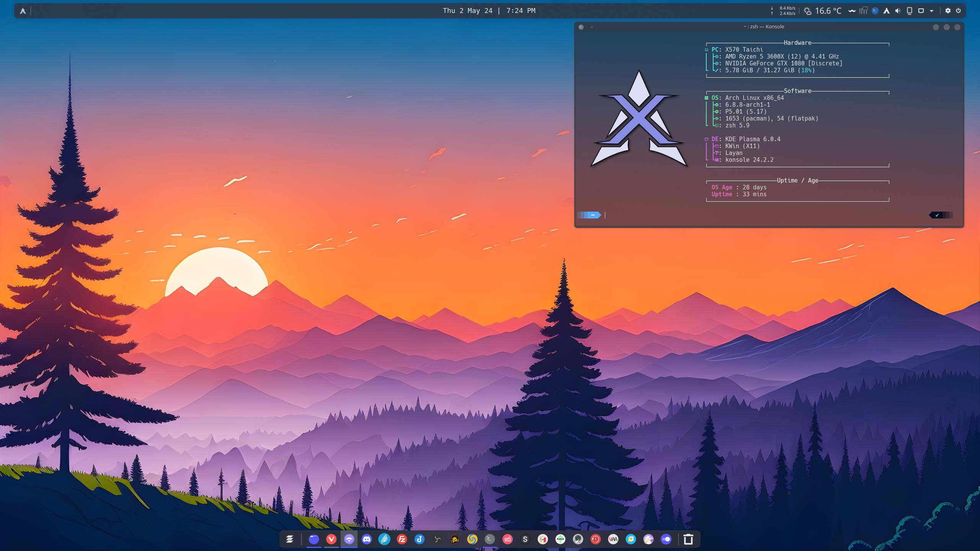Toggle the switch-style icon in the dock

[x=666, y=540]
